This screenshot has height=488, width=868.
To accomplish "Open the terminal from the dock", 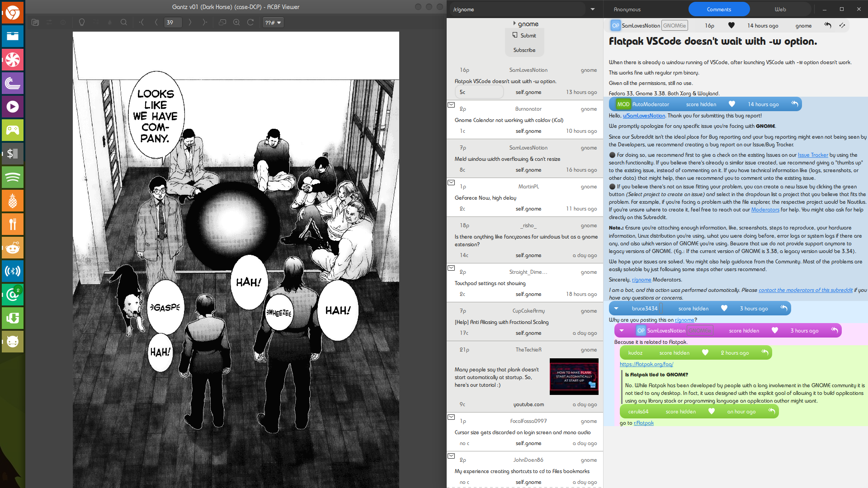I will (x=13, y=154).
